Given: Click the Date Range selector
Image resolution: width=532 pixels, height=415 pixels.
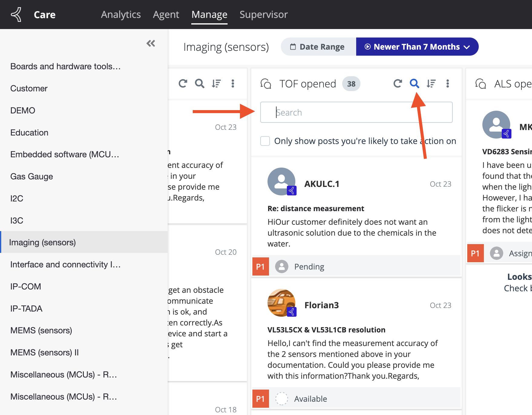Looking at the screenshot, I should (x=318, y=47).
